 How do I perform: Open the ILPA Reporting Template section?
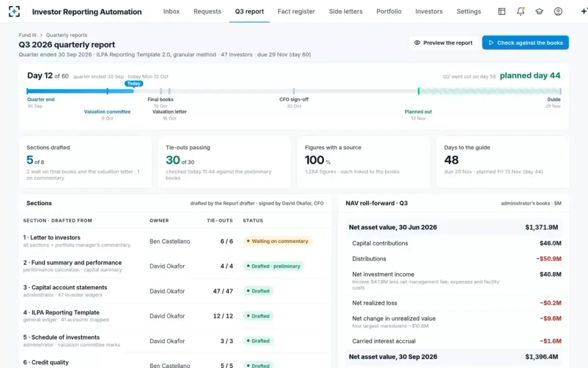[175, 316]
